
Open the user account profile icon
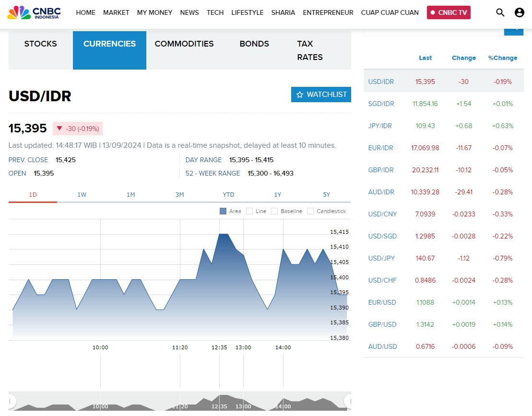coord(519,12)
